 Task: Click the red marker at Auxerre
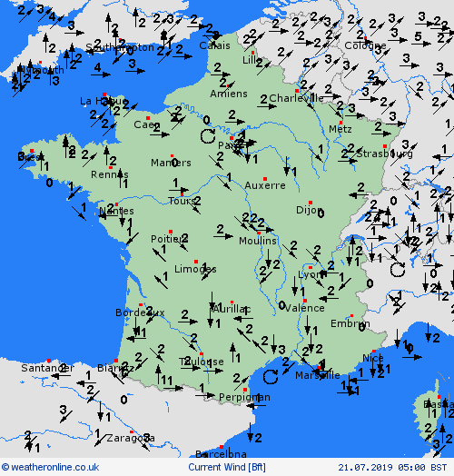265,179
